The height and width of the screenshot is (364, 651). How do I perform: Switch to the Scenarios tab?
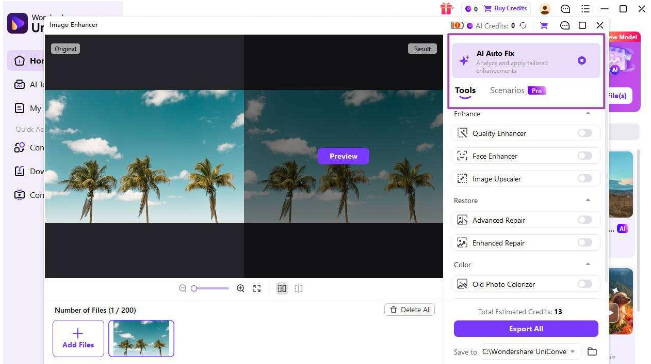point(507,90)
